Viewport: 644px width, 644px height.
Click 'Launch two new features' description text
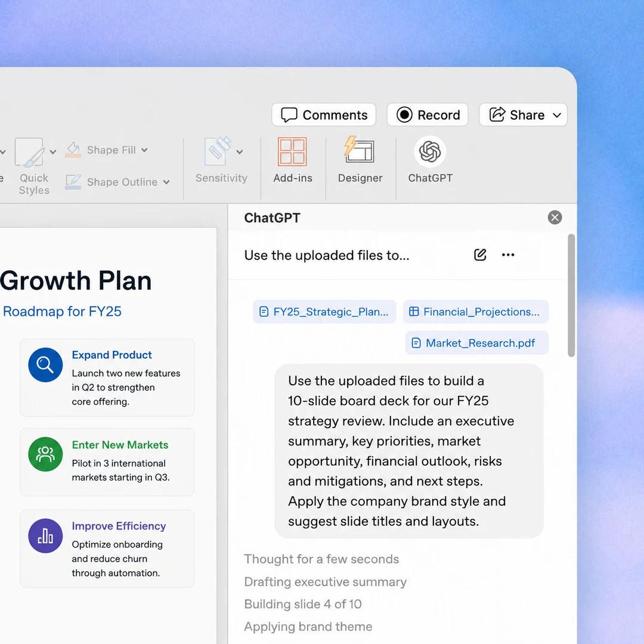tap(126, 388)
